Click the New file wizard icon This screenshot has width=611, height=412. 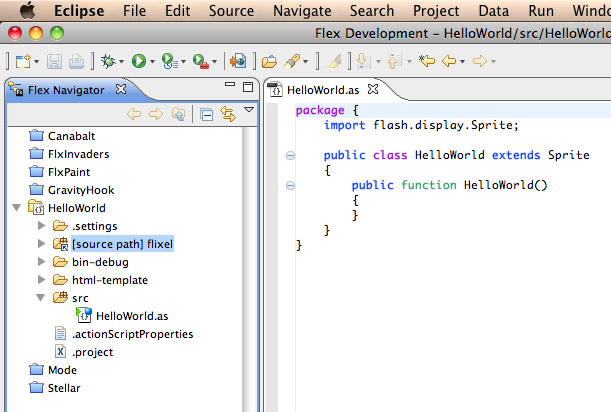click(x=22, y=62)
